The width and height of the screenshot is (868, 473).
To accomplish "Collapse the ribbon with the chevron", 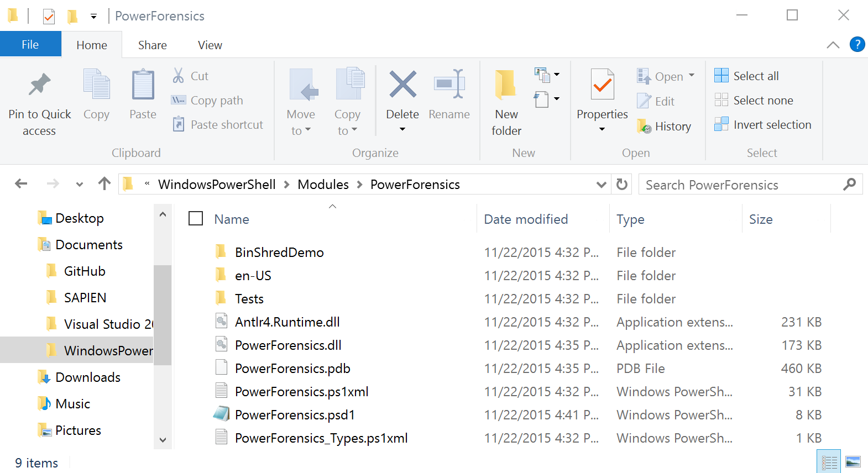I will coord(833,45).
